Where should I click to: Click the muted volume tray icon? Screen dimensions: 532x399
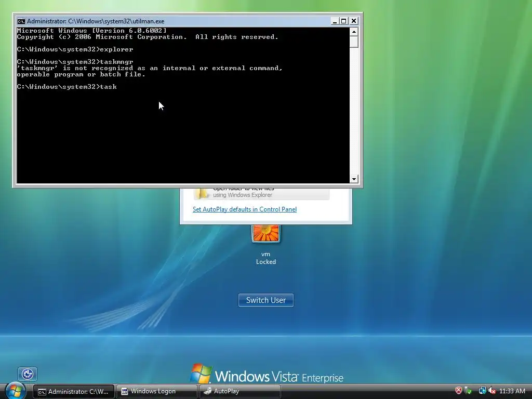coord(492,391)
